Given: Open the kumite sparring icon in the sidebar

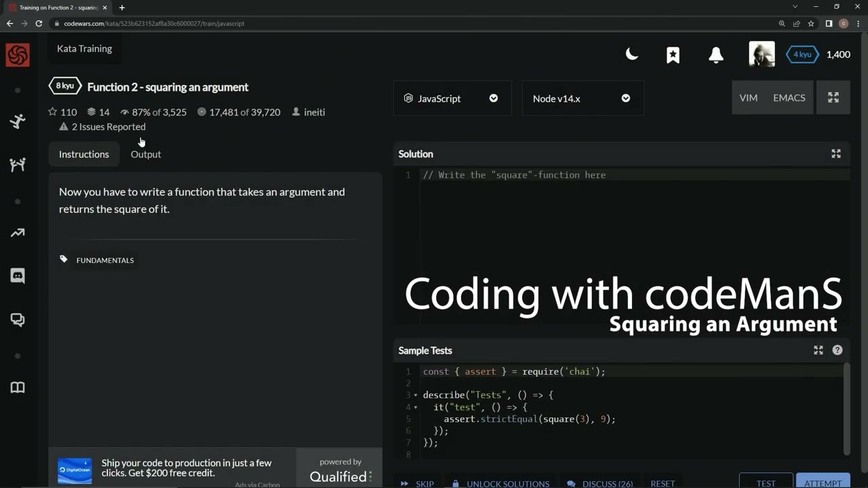Looking at the screenshot, I should [x=18, y=165].
